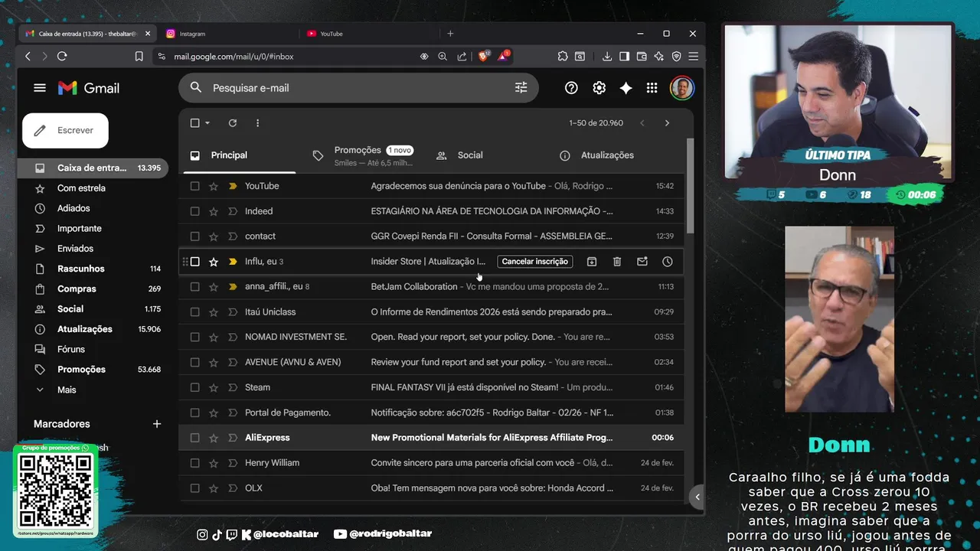Viewport: 980px width, 551px height.
Task: Open browser downloads icon
Action: (x=607, y=56)
